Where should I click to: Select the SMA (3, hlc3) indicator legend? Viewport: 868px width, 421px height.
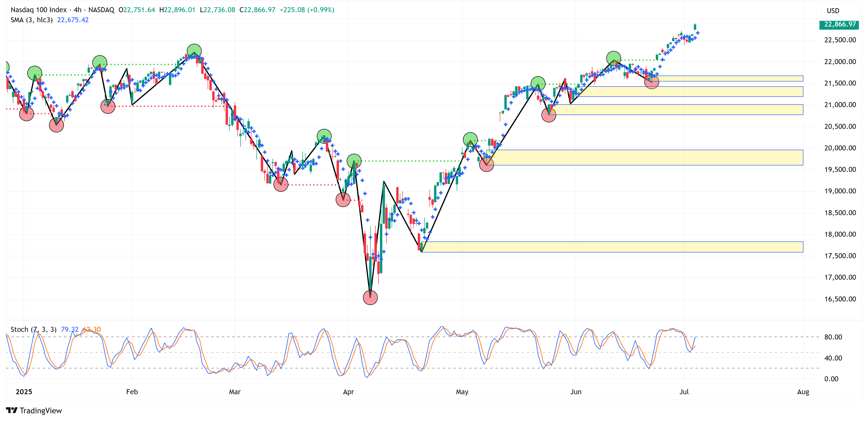click(32, 20)
